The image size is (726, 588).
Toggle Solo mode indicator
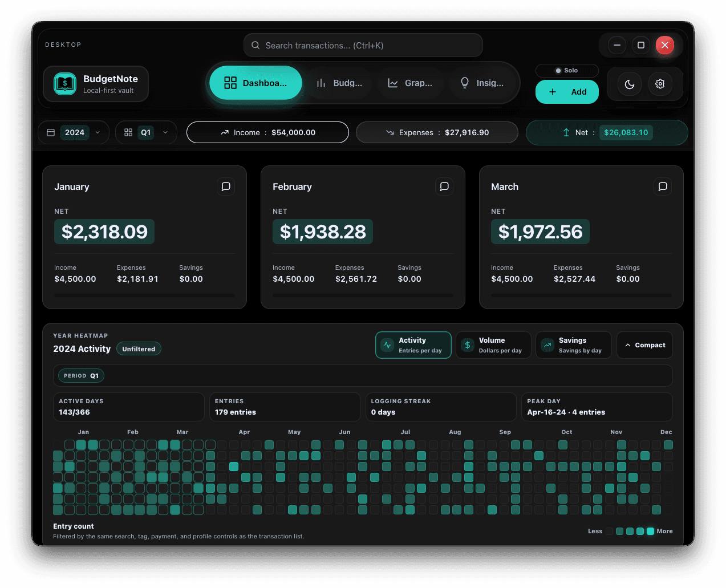[567, 71]
